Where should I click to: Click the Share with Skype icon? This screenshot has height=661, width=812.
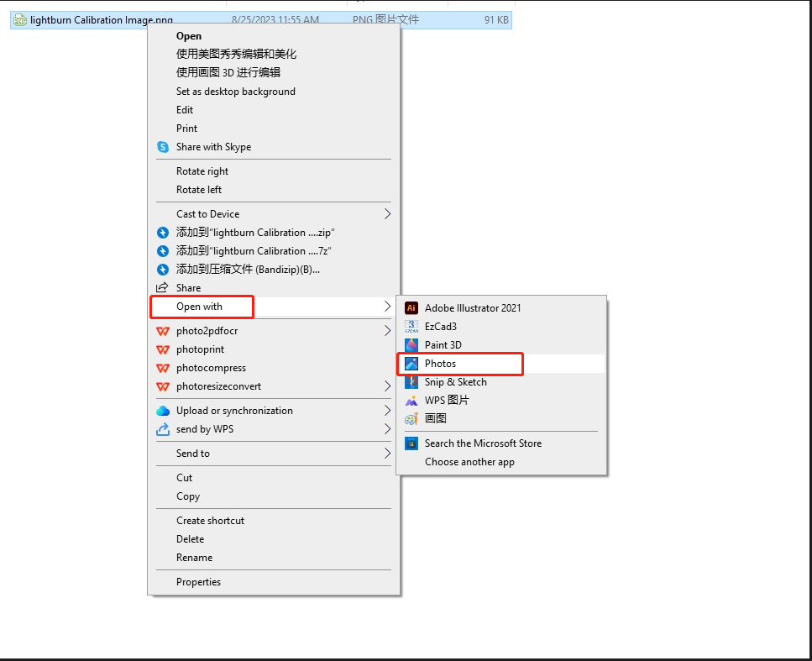163,147
